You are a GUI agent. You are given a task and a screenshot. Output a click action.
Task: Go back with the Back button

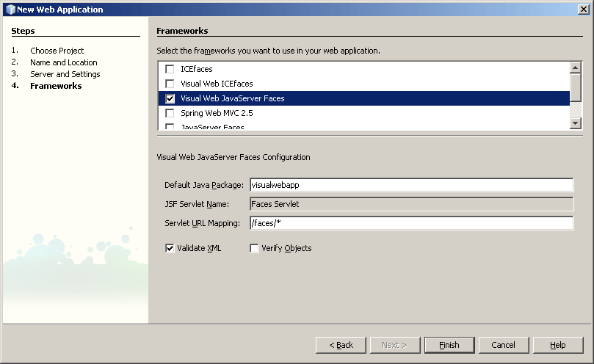(x=341, y=345)
